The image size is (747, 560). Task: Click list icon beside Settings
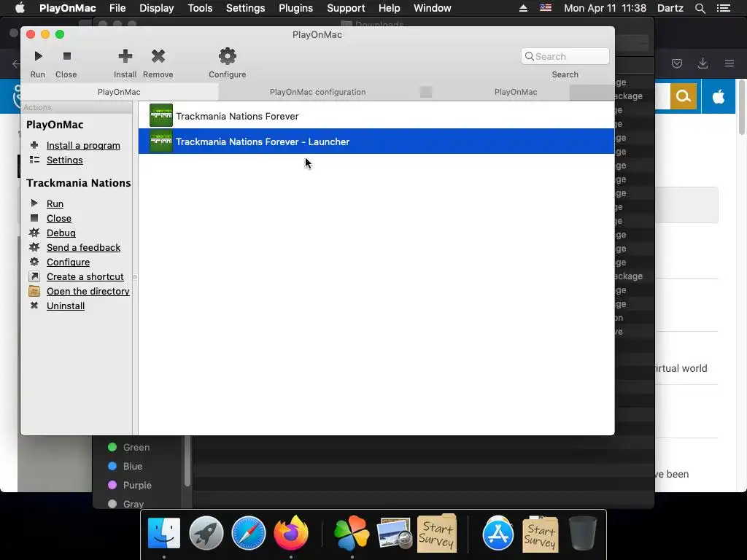[x=34, y=160]
